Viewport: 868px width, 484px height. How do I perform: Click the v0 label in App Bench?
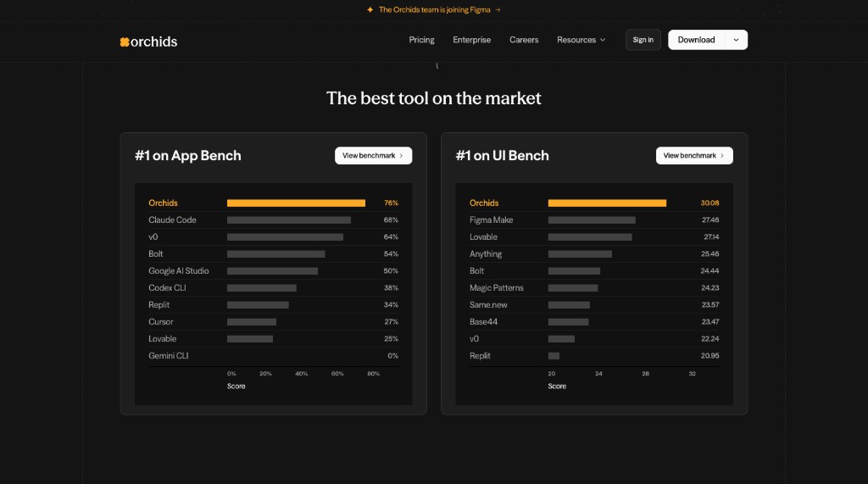click(153, 237)
